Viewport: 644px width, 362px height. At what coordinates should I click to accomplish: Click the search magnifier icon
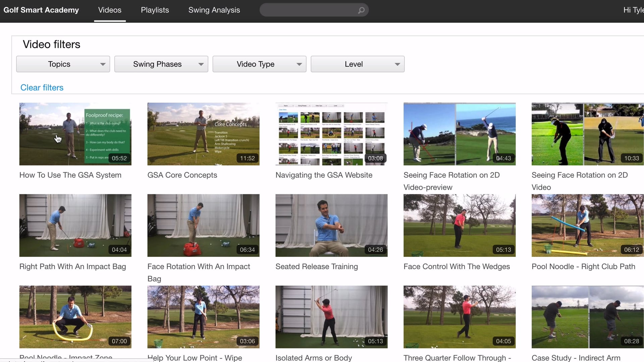point(361,10)
